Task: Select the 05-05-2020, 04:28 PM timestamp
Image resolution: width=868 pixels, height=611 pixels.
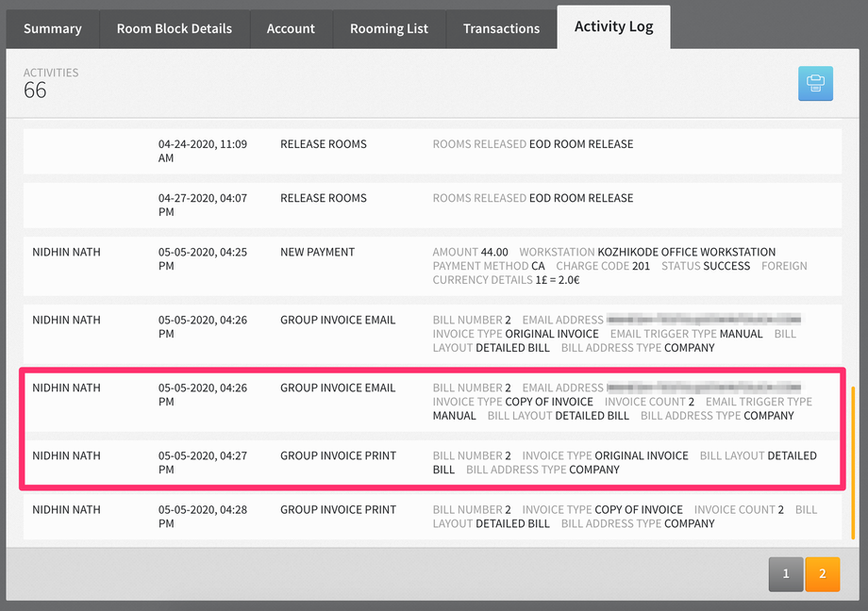Action: click(203, 517)
